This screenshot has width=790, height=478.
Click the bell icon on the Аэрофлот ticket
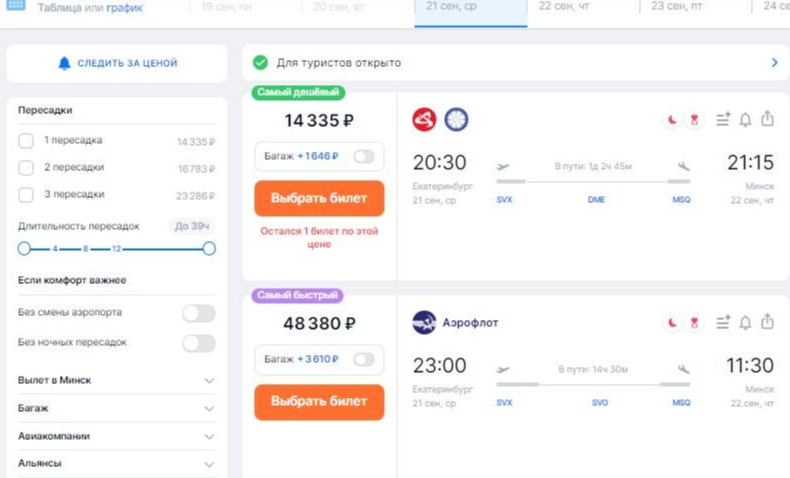[745, 322]
